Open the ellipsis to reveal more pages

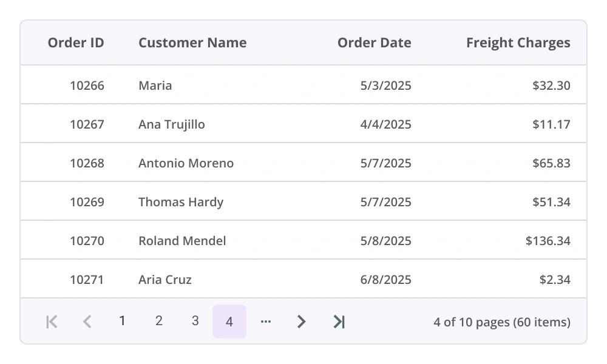pos(266,322)
